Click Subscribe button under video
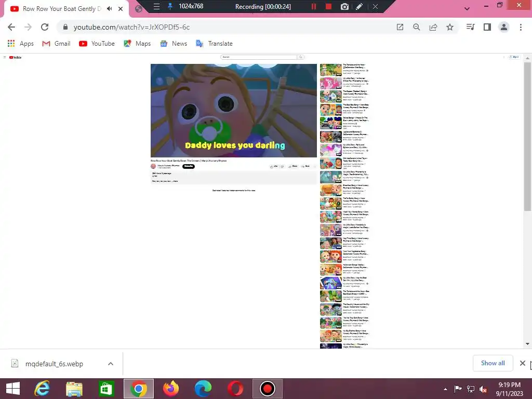 [x=189, y=166]
